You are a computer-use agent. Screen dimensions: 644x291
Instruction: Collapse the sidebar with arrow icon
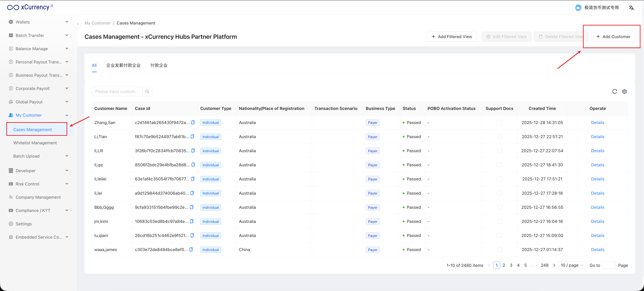click(78, 24)
